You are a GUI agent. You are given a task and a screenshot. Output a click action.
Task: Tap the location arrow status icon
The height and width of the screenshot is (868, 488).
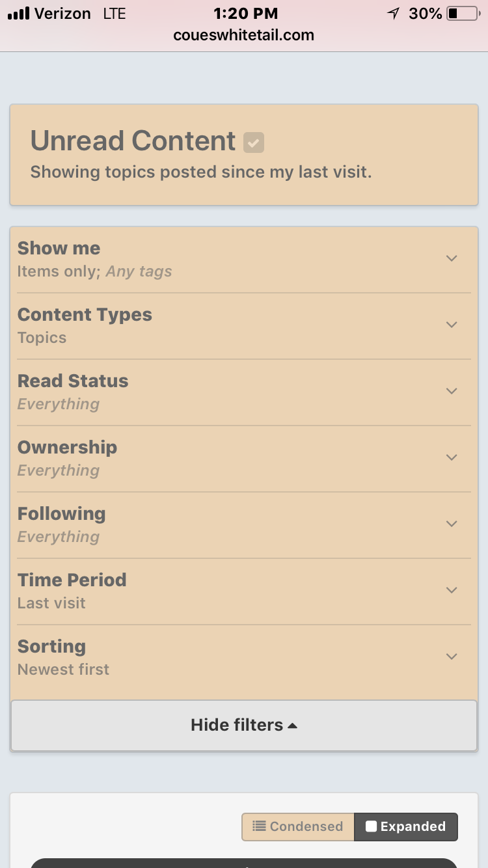click(x=393, y=13)
